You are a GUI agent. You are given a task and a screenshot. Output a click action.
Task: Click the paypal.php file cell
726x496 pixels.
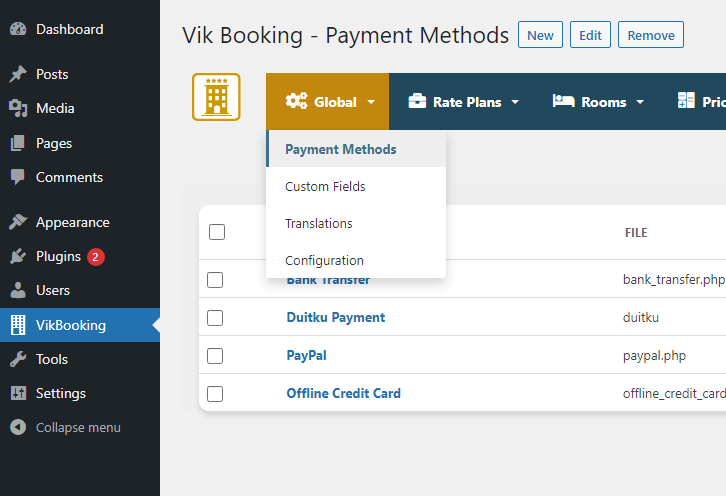click(654, 356)
